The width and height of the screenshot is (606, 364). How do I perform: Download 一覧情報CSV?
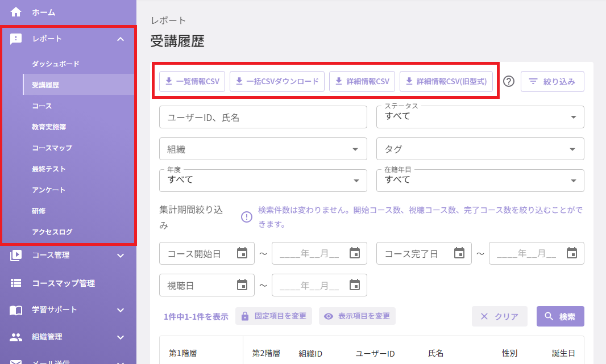tap(192, 81)
